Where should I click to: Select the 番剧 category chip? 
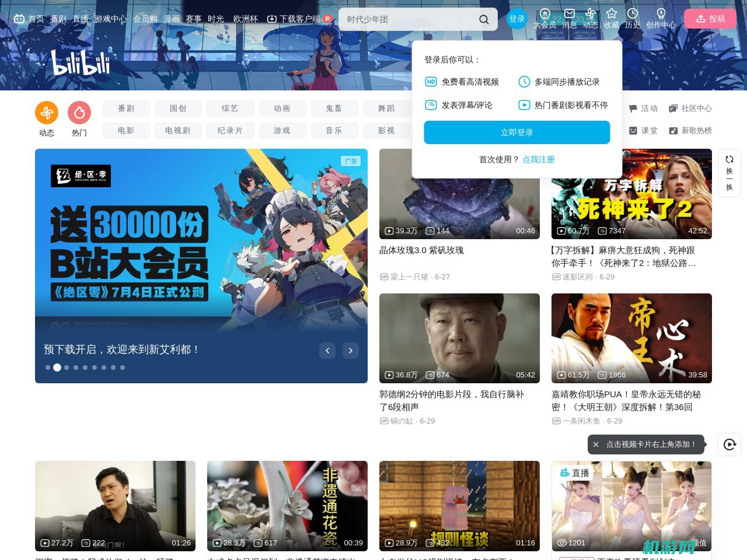(126, 108)
